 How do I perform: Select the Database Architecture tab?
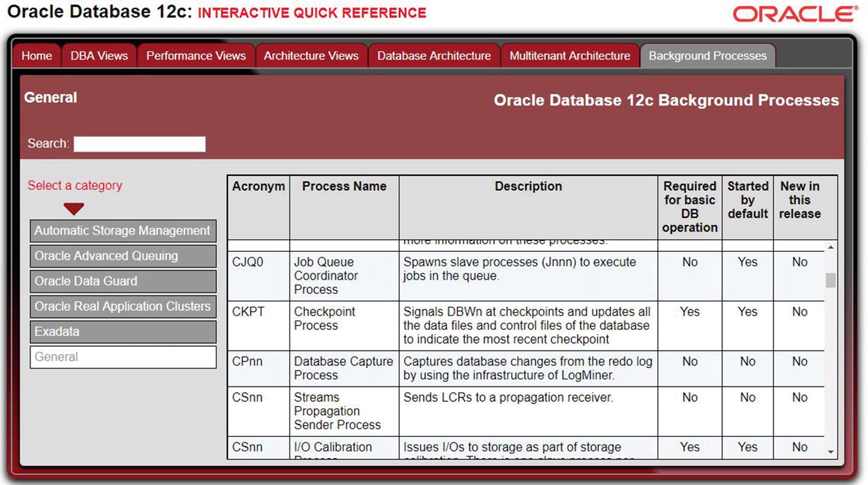(434, 55)
